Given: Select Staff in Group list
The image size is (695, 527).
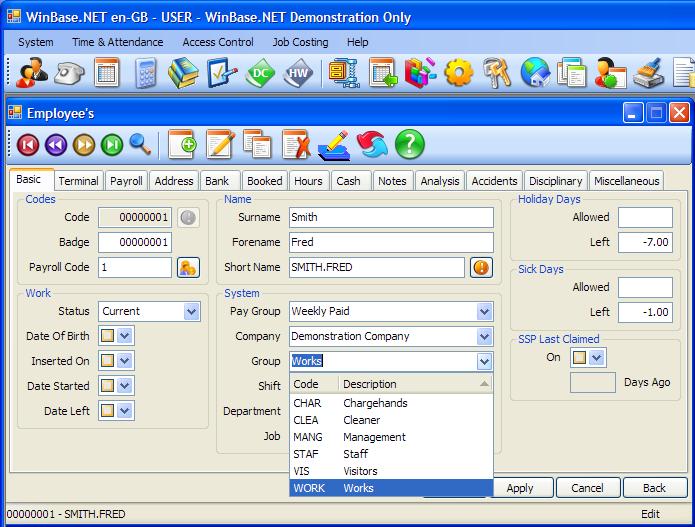Looking at the screenshot, I should click(391, 454).
